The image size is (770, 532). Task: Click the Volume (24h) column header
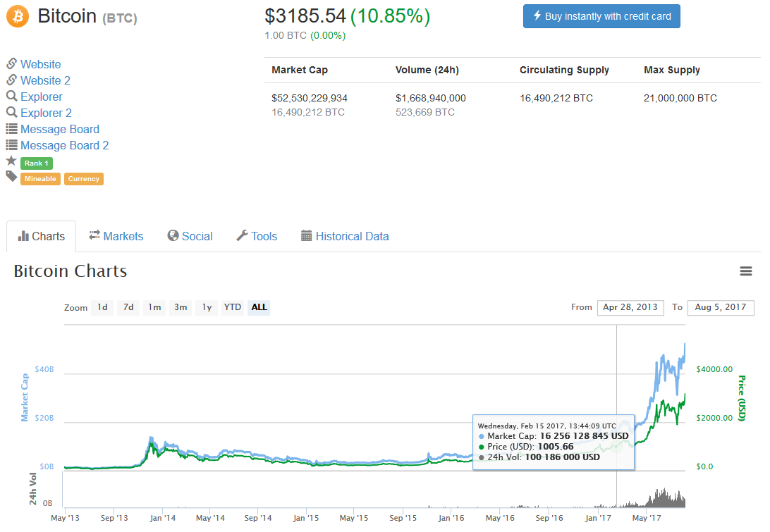[x=427, y=70]
